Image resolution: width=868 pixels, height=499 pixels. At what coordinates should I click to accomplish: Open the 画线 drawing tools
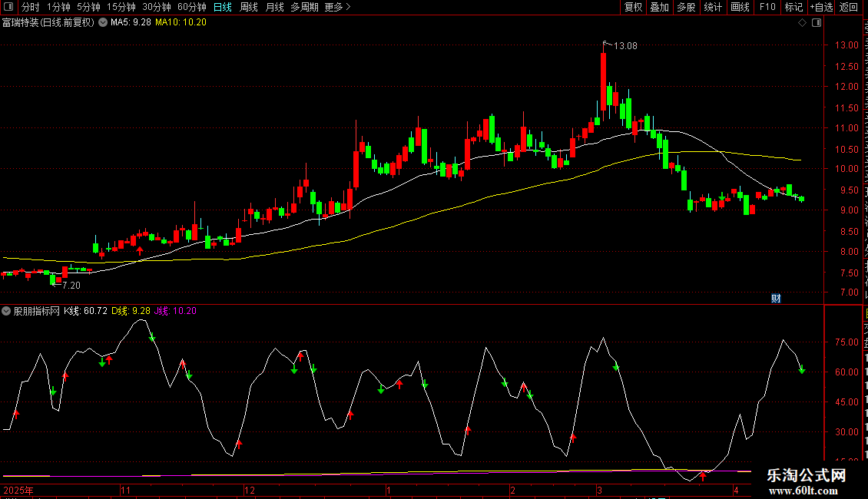pos(740,7)
